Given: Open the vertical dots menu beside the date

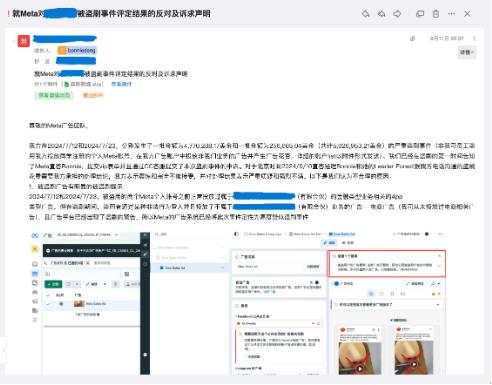Looking at the screenshot, I should 474,38.
